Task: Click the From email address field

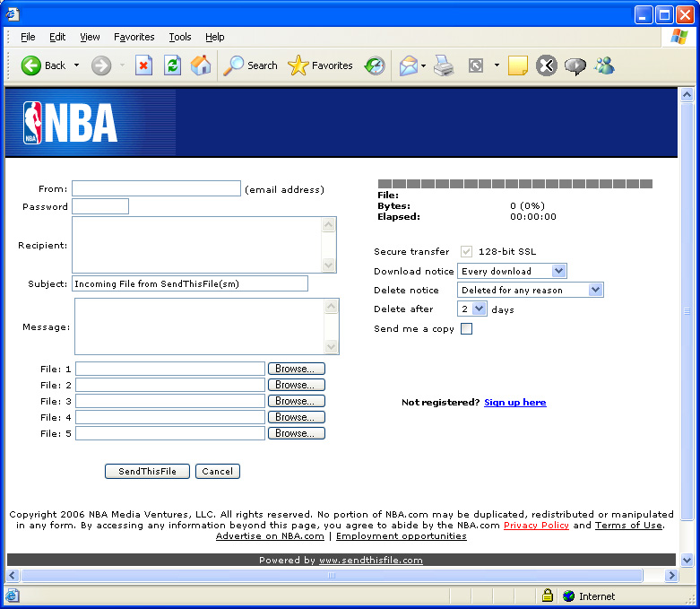Action: [x=156, y=188]
